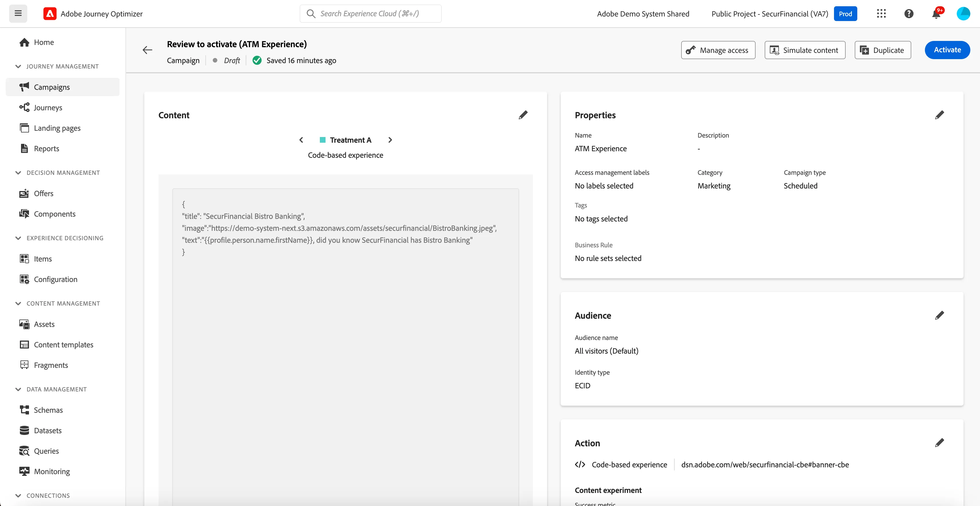Focus the Search Experience Cloud field
The width and height of the screenshot is (980, 506).
370,14
